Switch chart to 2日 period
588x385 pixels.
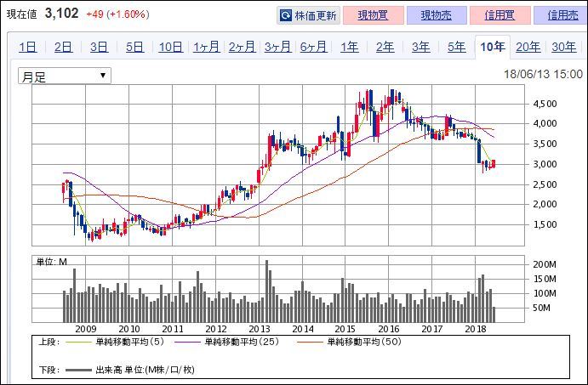(x=63, y=48)
